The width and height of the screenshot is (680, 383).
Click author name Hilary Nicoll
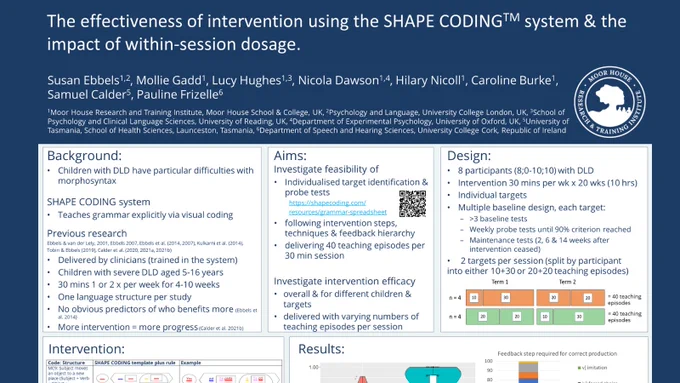[428, 80]
